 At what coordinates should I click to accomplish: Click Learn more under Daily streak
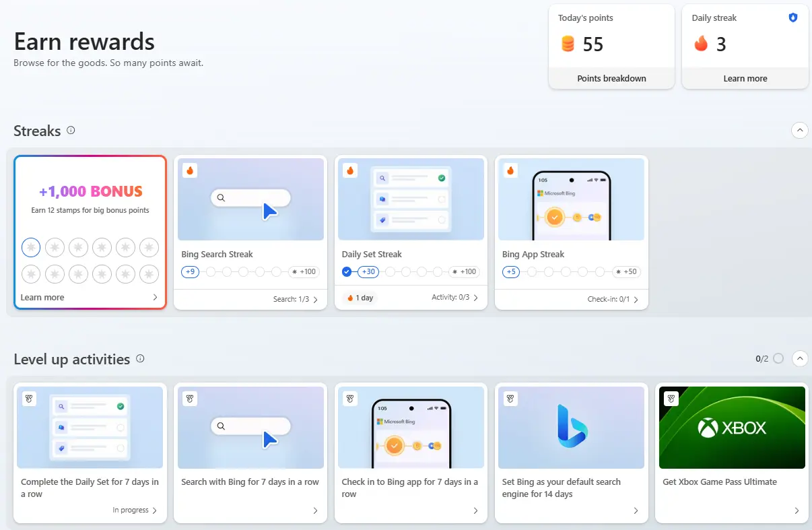(745, 78)
